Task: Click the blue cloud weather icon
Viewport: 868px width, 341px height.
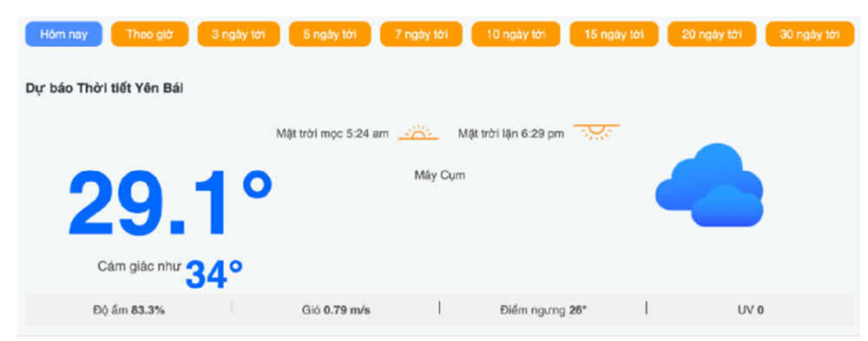Action: point(709,185)
